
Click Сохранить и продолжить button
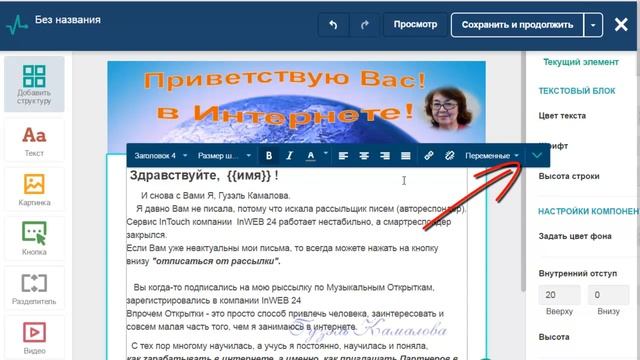click(x=517, y=25)
